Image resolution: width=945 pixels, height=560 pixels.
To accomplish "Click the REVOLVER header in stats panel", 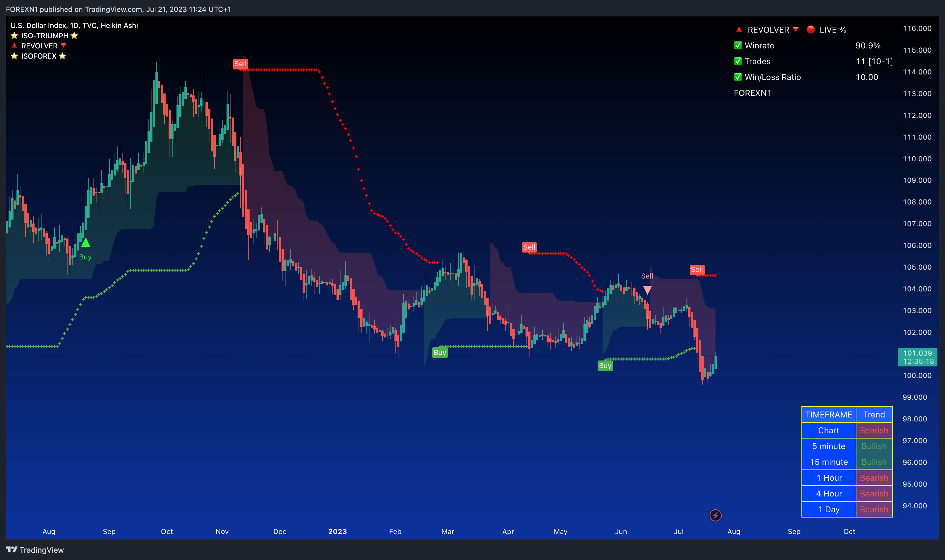I will pos(768,29).
